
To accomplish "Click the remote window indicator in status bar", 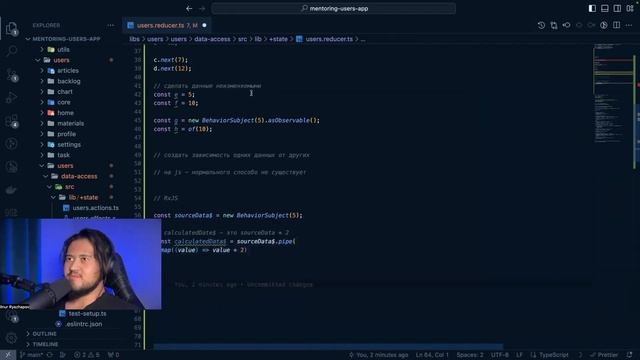I will point(8,355).
